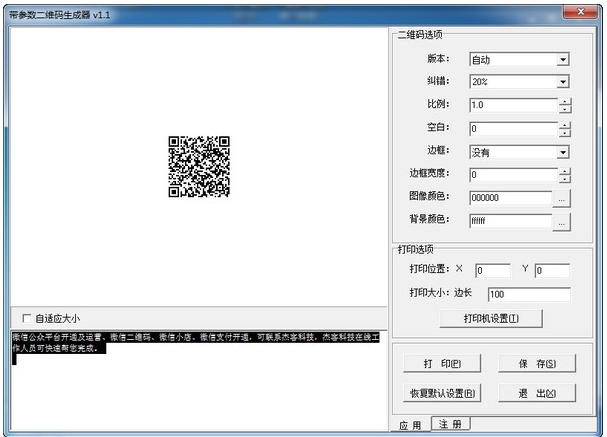Increase the 空白 value with up arrow

coord(565,125)
